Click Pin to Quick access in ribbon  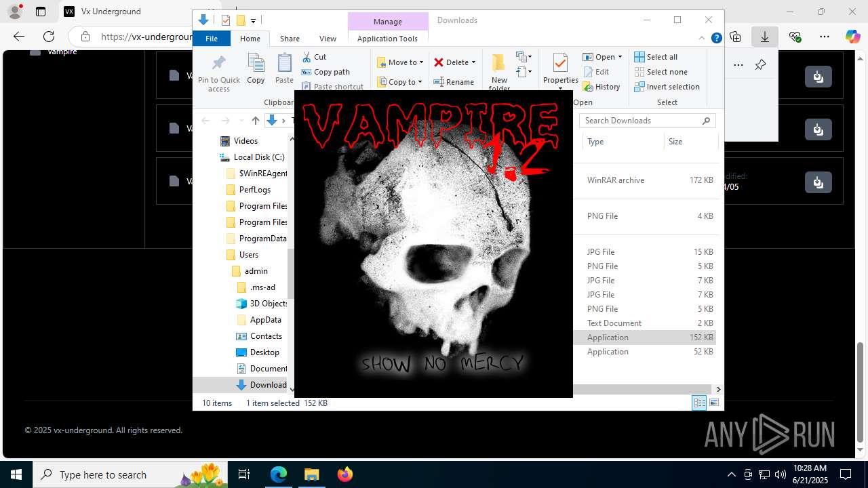point(218,73)
